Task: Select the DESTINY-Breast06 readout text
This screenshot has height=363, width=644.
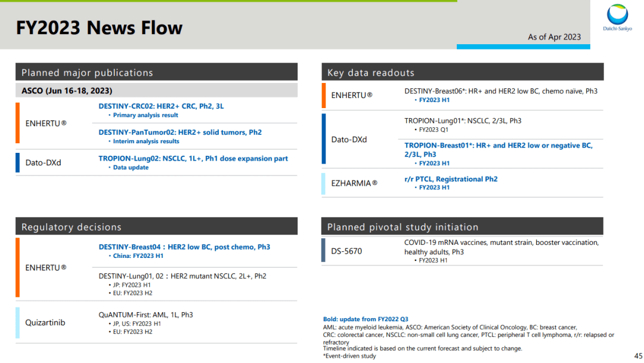Action: click(500, 91)
